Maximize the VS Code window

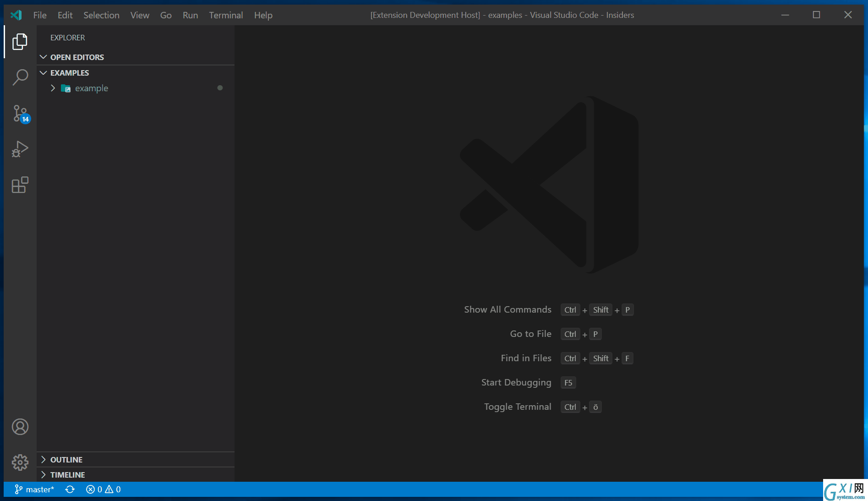816,15
